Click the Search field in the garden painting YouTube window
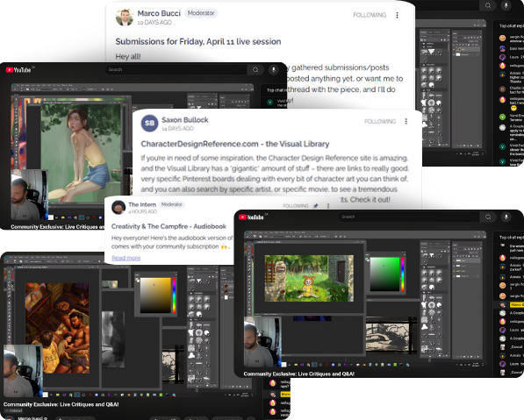 409,217
